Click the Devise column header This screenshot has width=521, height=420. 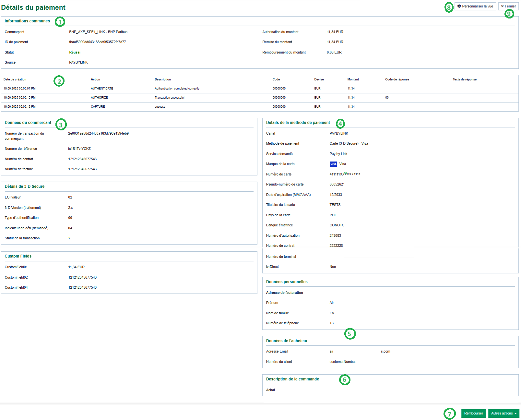(x=319, y=79)
